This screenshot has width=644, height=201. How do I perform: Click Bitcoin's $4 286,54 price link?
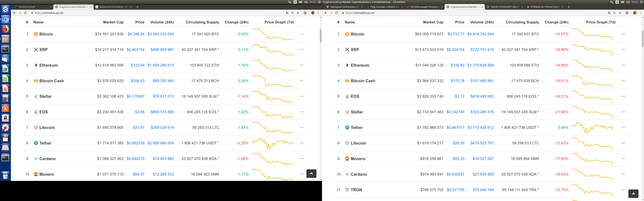(136, 34)
